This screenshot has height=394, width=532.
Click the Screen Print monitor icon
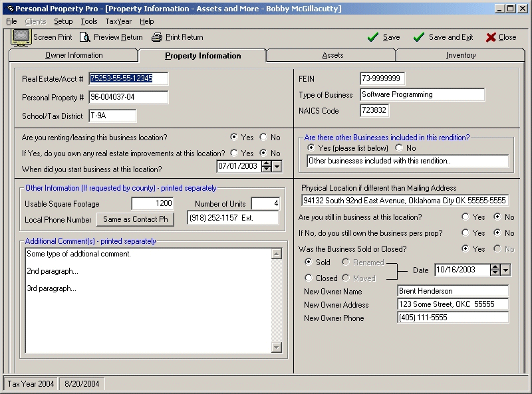pyautogui.click(x=21, y=37)
